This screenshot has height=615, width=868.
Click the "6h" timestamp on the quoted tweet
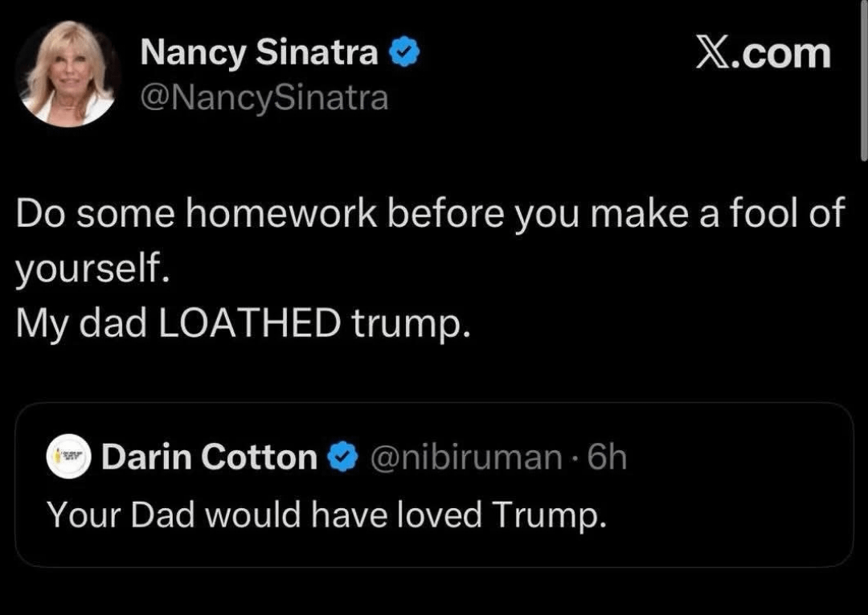click(x=607, y=457)
